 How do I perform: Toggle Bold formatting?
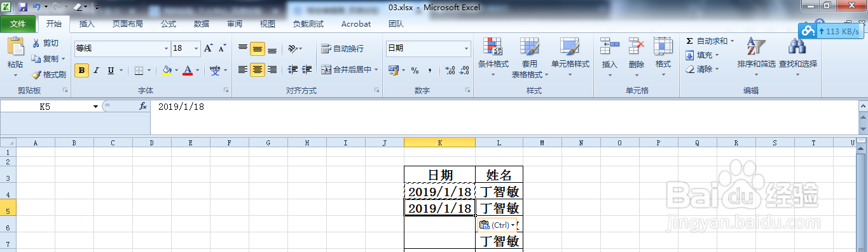81,70
